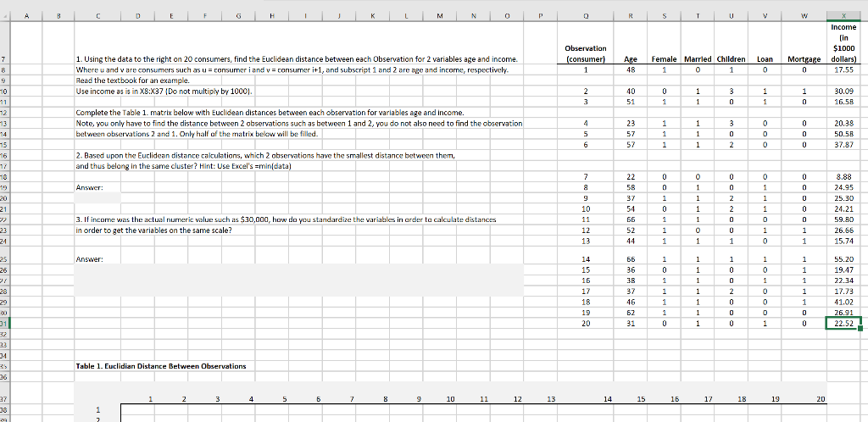Select income cell 17.55
The image size is (868, 422).
[x=843, y=70]
